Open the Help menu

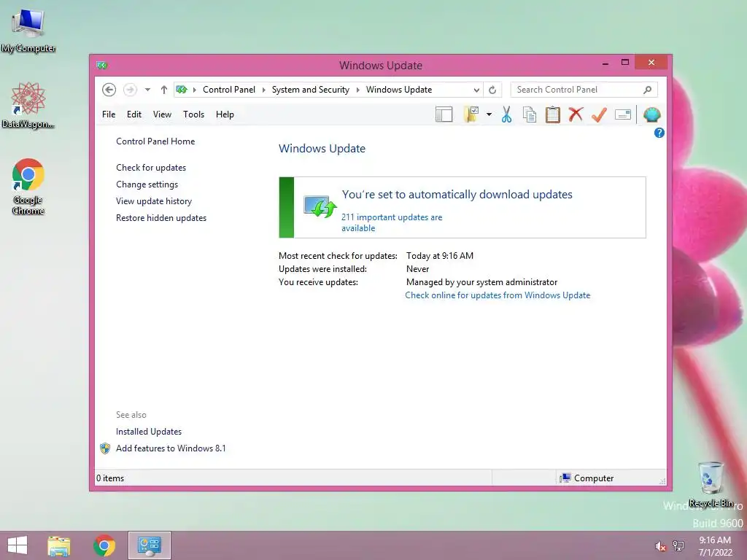click(225, 114)
